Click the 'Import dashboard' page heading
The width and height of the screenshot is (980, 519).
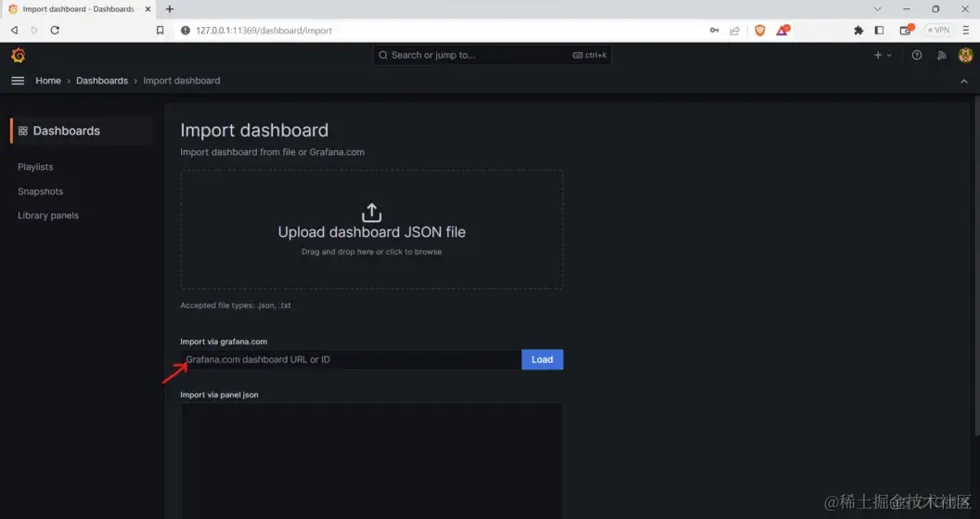click(x=254, y=130)
